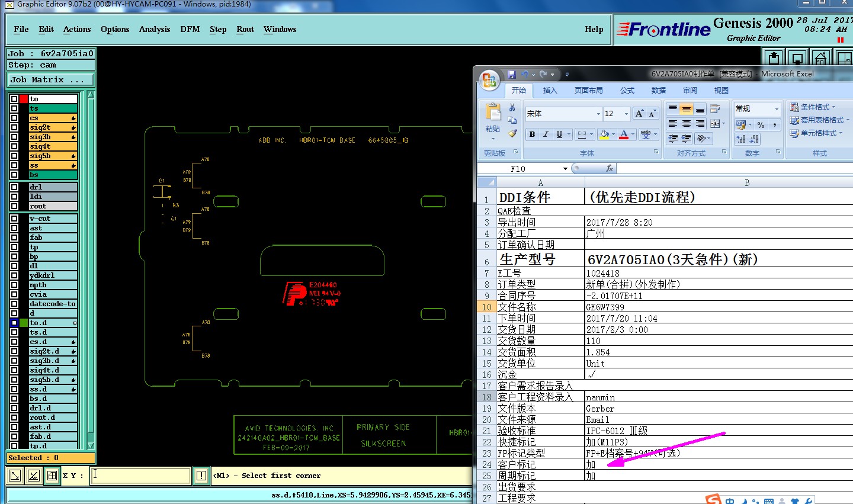
Task: Align text right in Excel
Action: (700, 123)
